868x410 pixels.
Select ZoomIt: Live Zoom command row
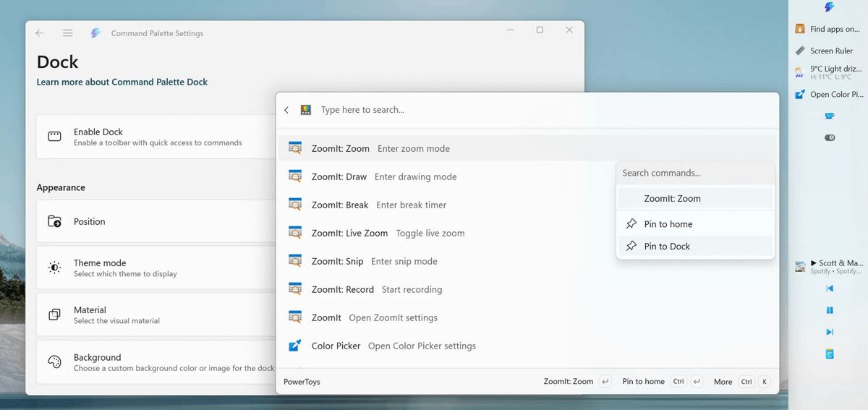point(446,233)
